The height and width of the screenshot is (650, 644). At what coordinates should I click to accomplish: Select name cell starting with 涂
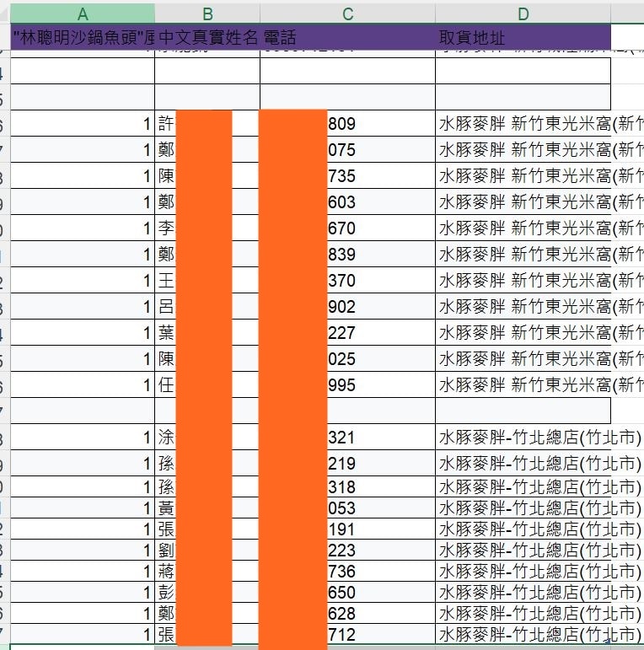click(x=207, y=437)
